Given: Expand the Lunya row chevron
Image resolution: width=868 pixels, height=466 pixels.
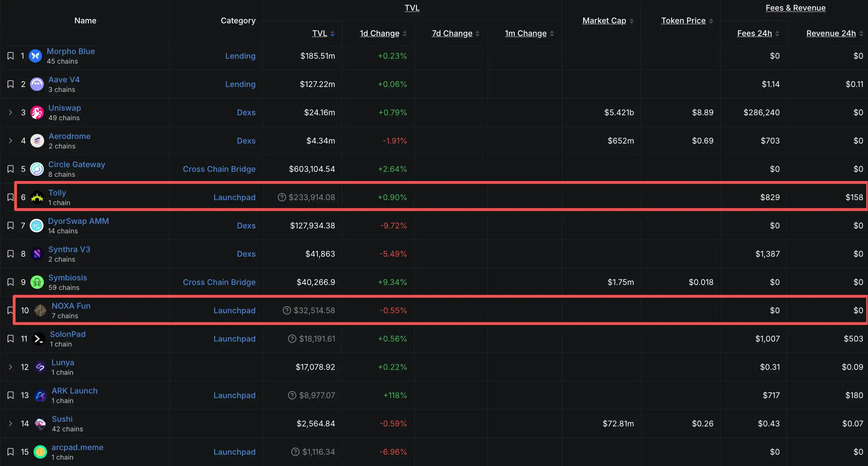Looking at the screenshot, I should coord(11,367).
